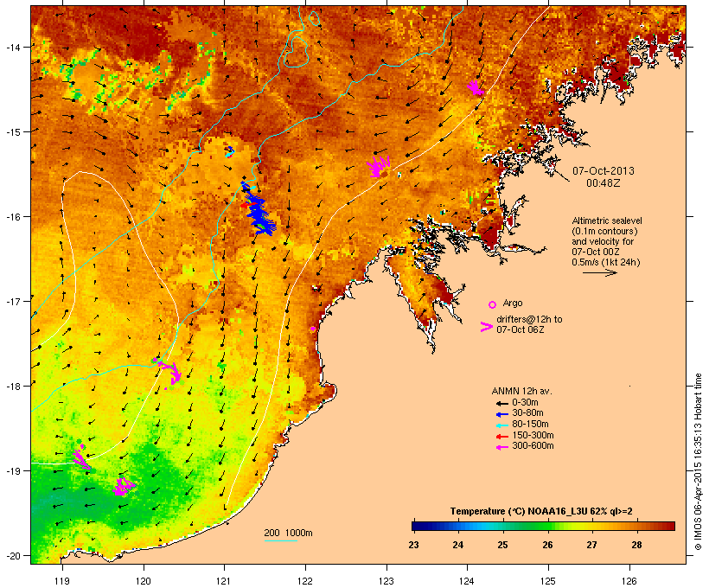Select the blue 30-80m legend arrow
This screenshot has height=588, width=709.
point(501,414)
